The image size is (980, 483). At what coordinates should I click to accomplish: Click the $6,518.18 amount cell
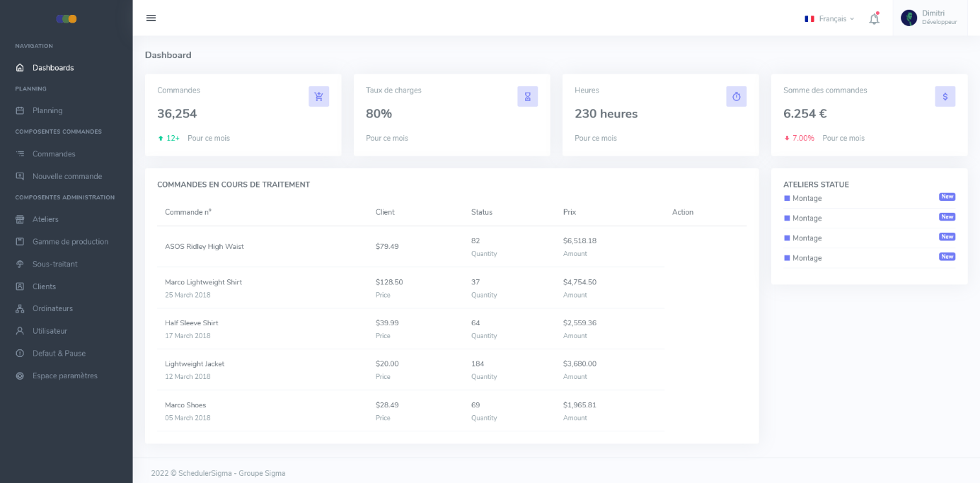[x=580, y=241]
